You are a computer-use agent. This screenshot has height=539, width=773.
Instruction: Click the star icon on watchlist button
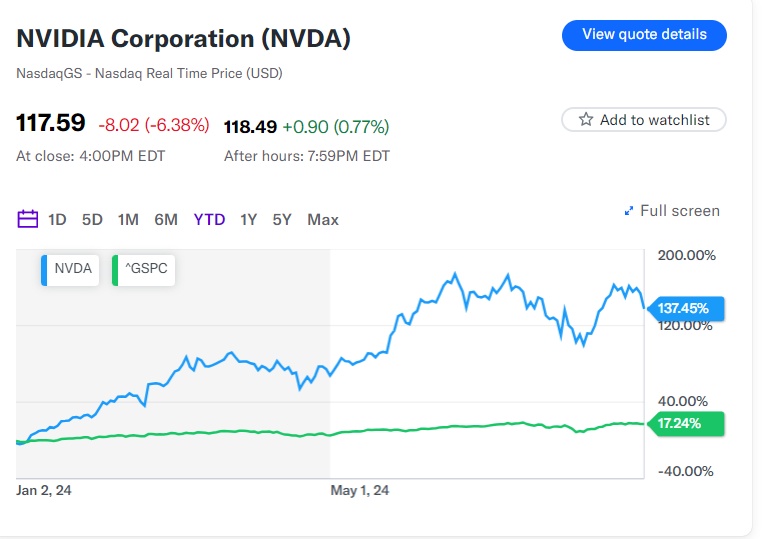585,120
